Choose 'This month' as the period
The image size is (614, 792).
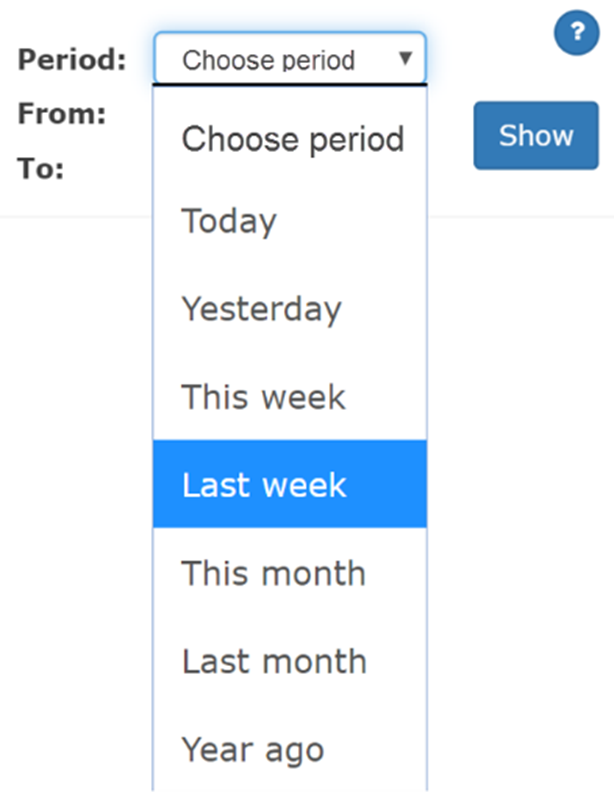[x=273, y=573]
